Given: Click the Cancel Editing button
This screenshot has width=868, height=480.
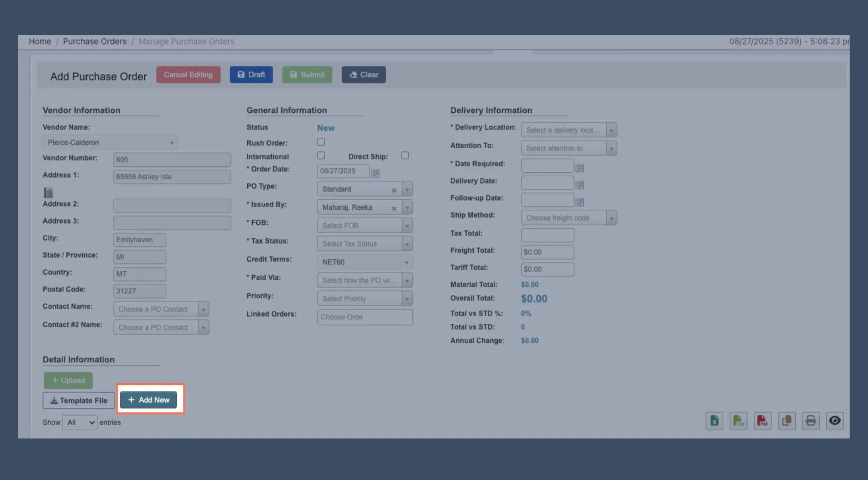Looking at the screenshot, I should pos(188,75).
